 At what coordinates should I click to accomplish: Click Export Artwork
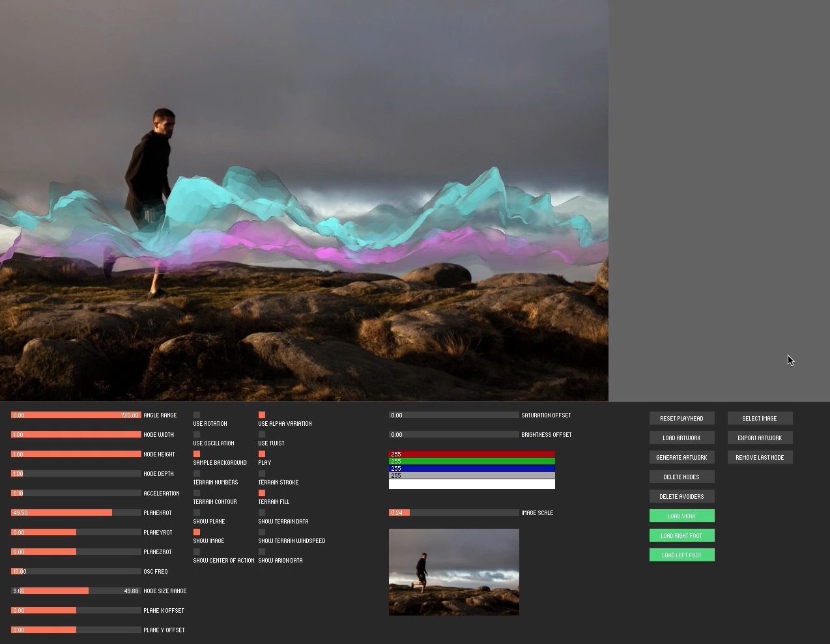(x=760, y=438)
